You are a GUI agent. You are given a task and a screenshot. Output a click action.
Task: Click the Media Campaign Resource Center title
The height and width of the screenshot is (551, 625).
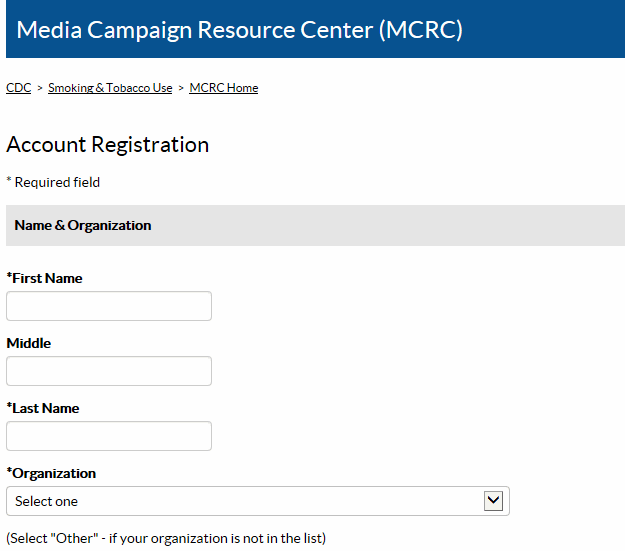click(240, 30)
